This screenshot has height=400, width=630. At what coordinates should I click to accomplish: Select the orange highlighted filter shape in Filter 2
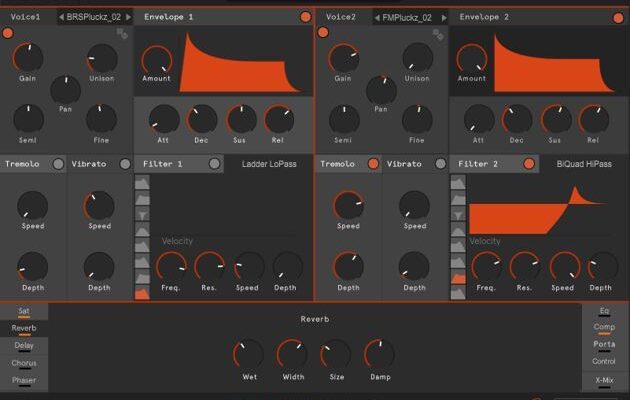click(458, 279)
